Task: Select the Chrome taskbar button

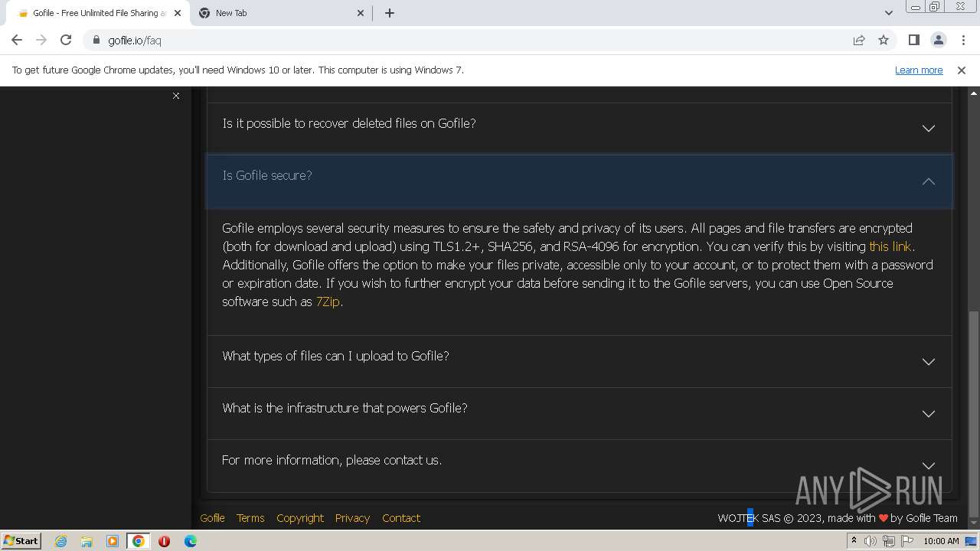Action: click(x=138, y=541)
